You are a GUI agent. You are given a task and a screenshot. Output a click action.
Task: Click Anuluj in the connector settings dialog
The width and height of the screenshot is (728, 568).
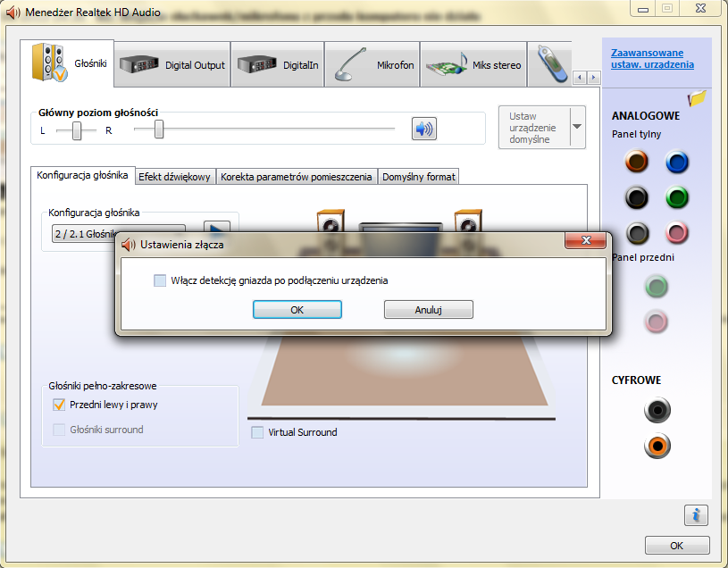click(429, 310)
